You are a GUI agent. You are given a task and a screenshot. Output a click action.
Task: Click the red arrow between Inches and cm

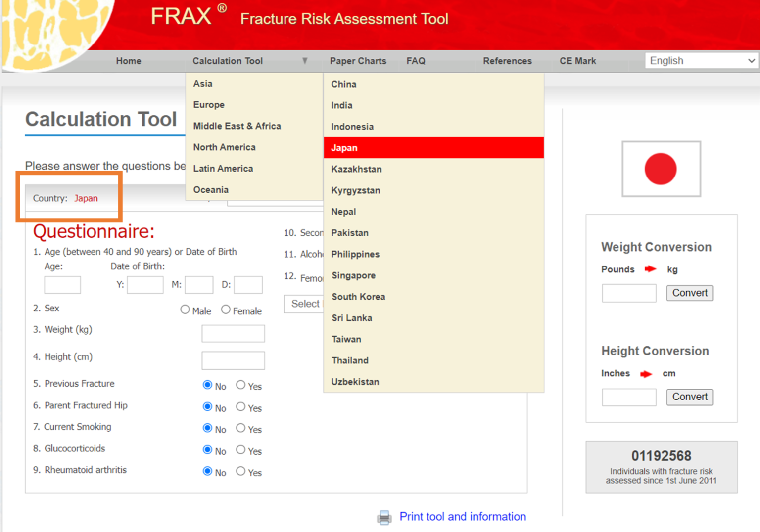646,374
